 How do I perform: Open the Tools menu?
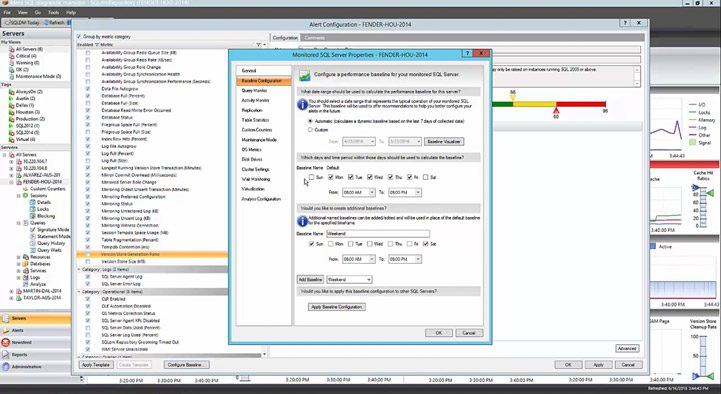coord(53,12)
